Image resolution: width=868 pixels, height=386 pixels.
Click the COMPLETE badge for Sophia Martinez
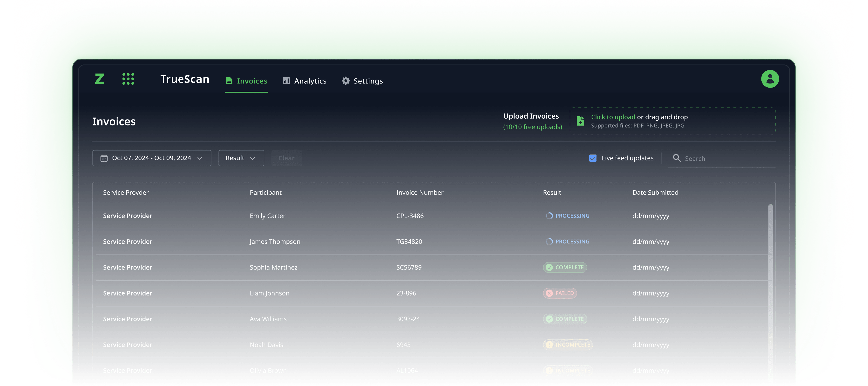[x=565, y=267]
